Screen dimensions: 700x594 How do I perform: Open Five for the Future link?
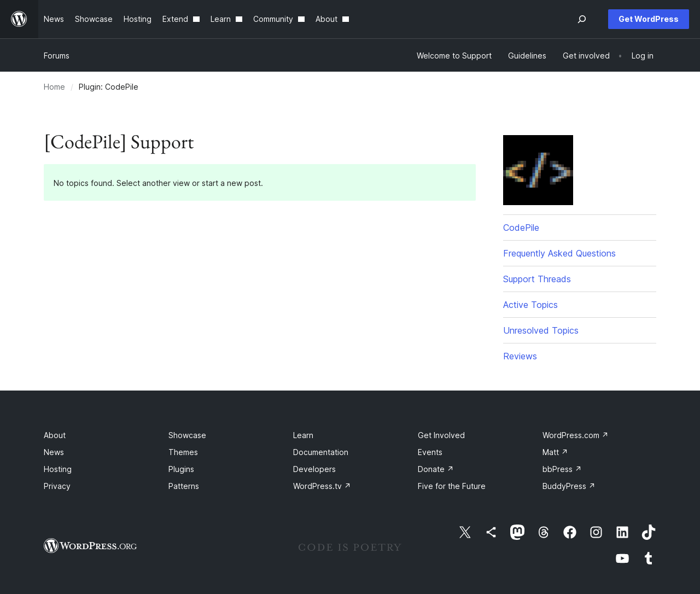tap(452, 486)
